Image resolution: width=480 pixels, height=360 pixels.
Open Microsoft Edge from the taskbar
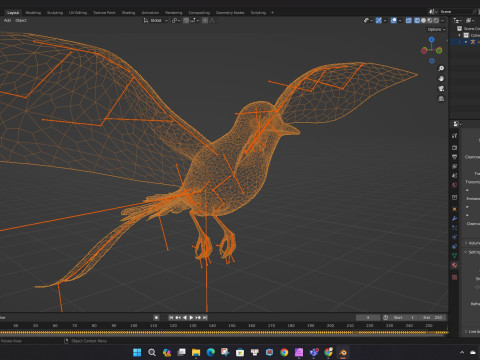(211, 352)
